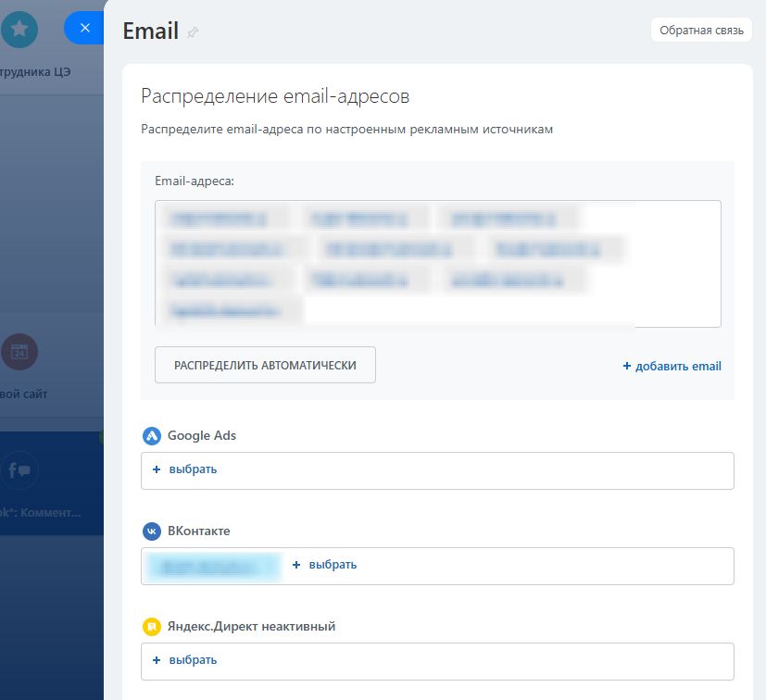Click the Google Ads source icon
Image resolution: width=766 pixels, height=700 pixels.
(151, 435)
